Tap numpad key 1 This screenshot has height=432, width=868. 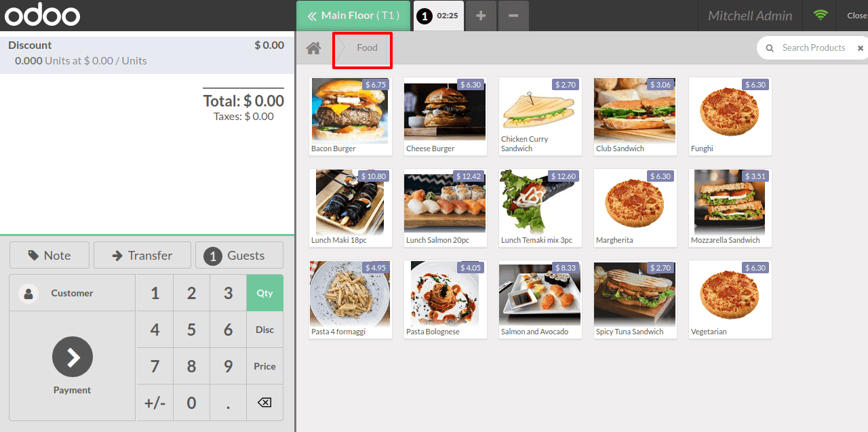click(x=155, y=293)
